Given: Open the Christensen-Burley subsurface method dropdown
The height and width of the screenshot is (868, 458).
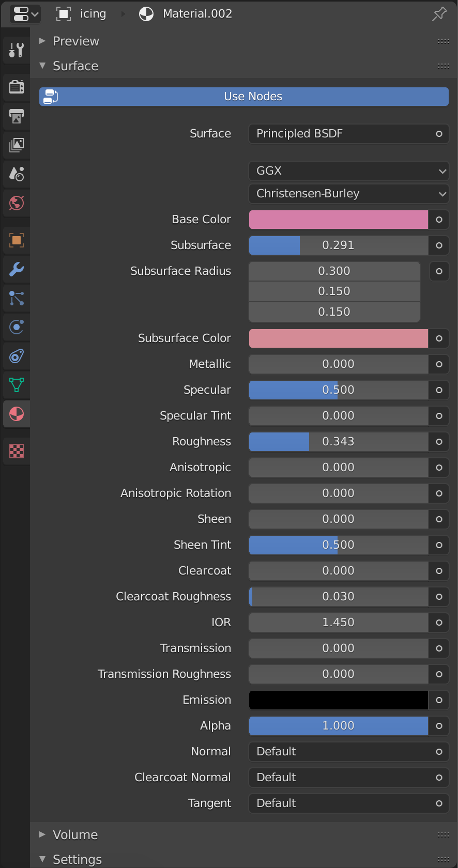Looking at the screenshot, I should (349, 194).
